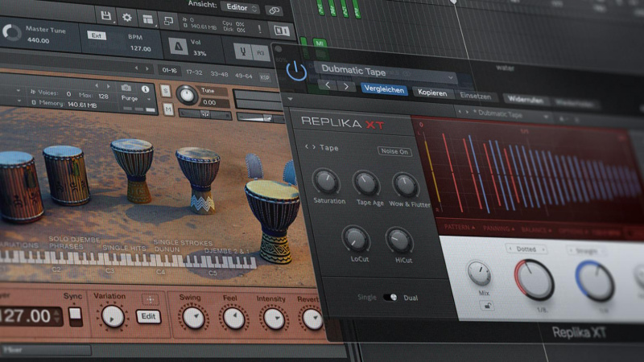Toggle the Ext BPM sync button
Viewport: 644px width, 362px height.
click(x=97, y=35)
